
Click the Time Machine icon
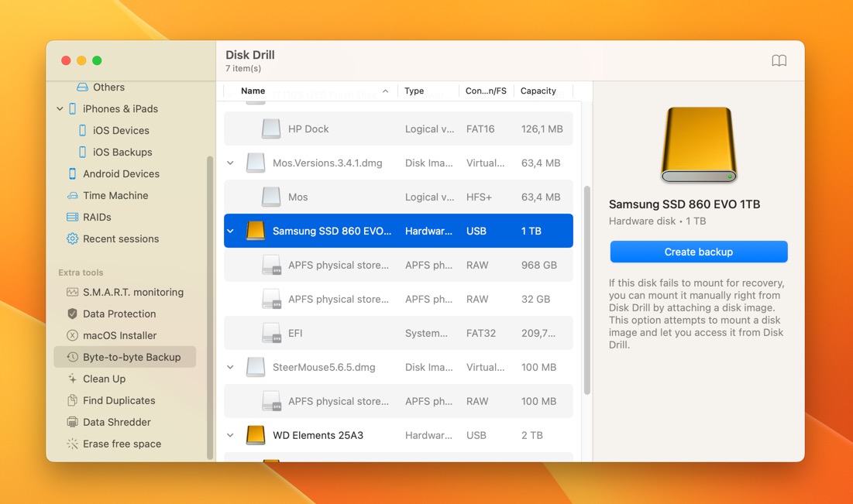point(72,196)
